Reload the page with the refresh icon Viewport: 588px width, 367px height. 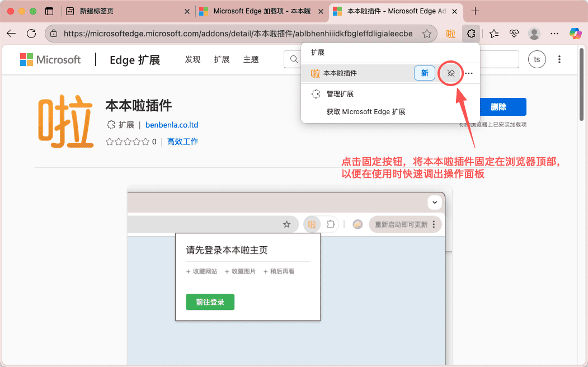click(x=31, y=34)
